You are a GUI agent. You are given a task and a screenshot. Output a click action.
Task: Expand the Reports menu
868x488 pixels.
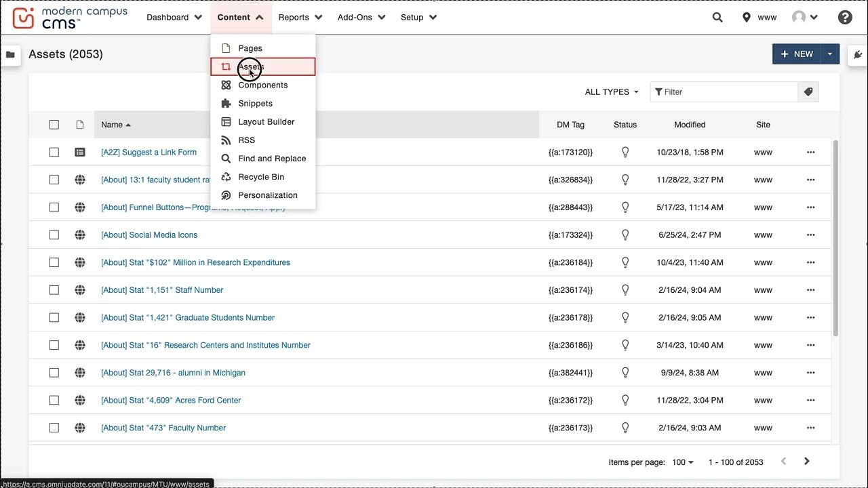[300, 18]
